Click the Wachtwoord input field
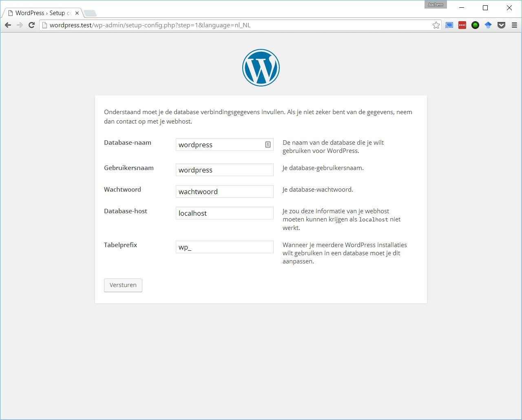The width and height of the screenshot is (522, 420). pos(225,192)
